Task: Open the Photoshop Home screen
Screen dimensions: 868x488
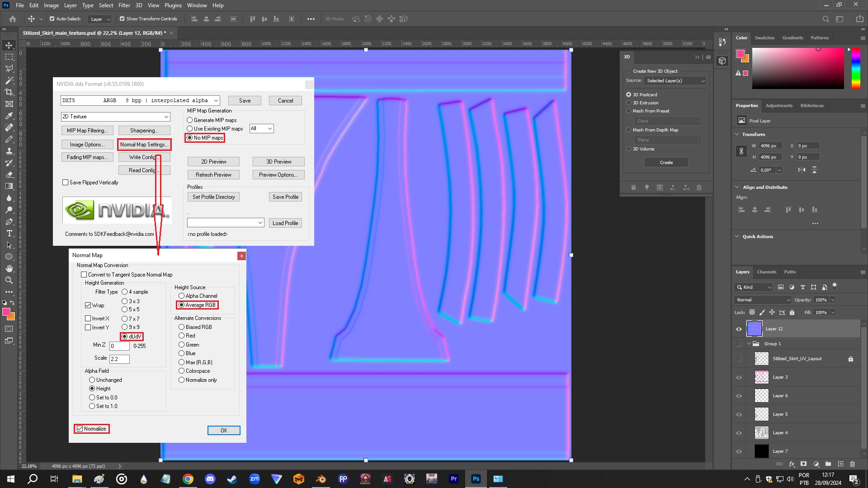Action: click(12, 19)
